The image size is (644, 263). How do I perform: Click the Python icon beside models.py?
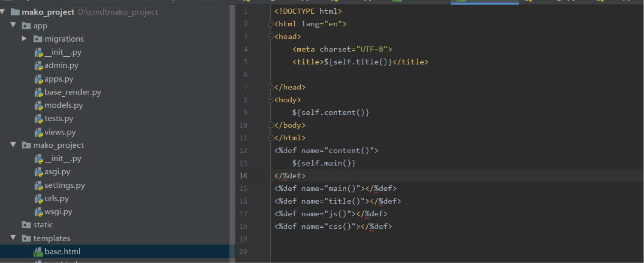point(38,106)
